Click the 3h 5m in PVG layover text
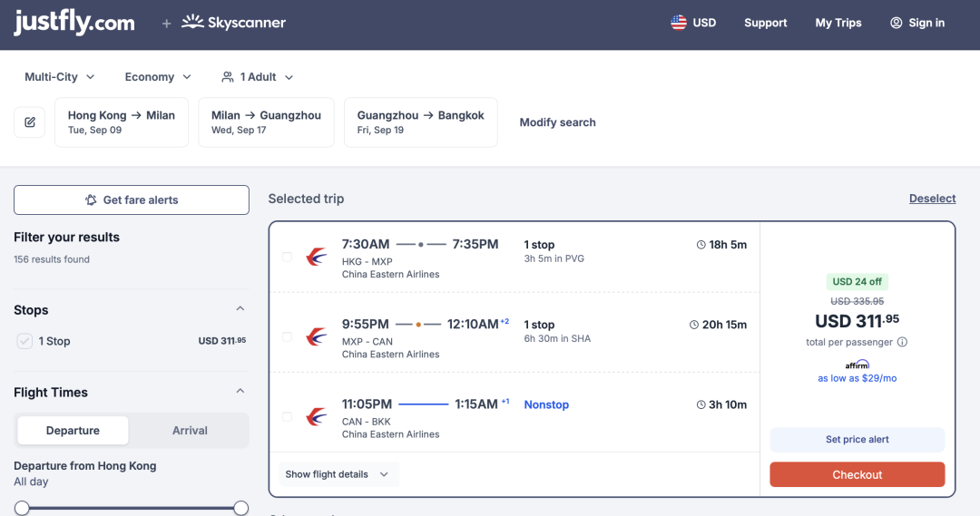Image resolution: width=980 pixels, height=516 pixels. pos(554,258)
